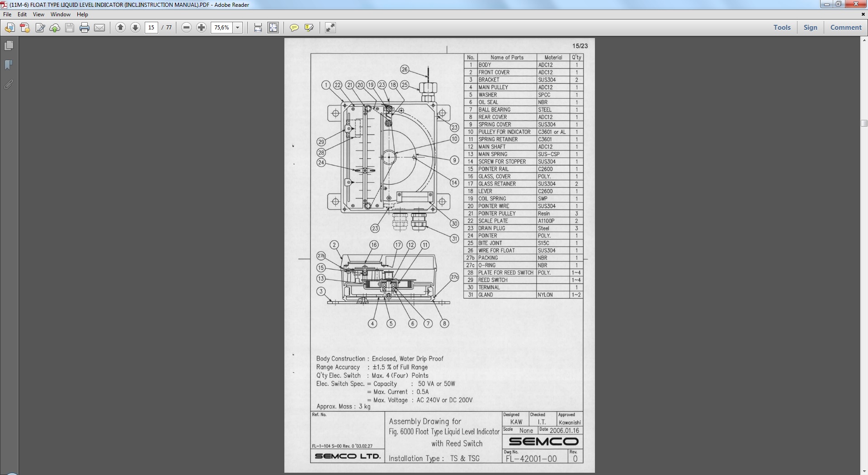
Task: Click the Send email envelope icon
Action: (99, 28)
